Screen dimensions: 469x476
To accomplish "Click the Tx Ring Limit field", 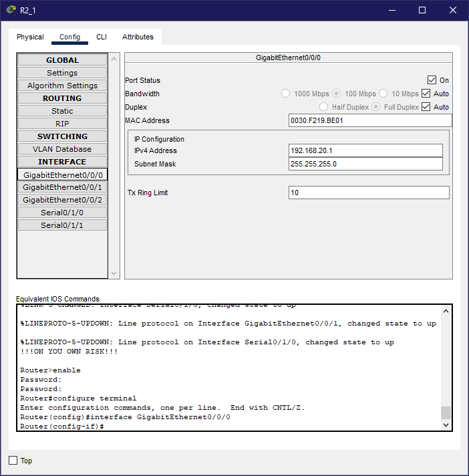I will coord(369,193).
